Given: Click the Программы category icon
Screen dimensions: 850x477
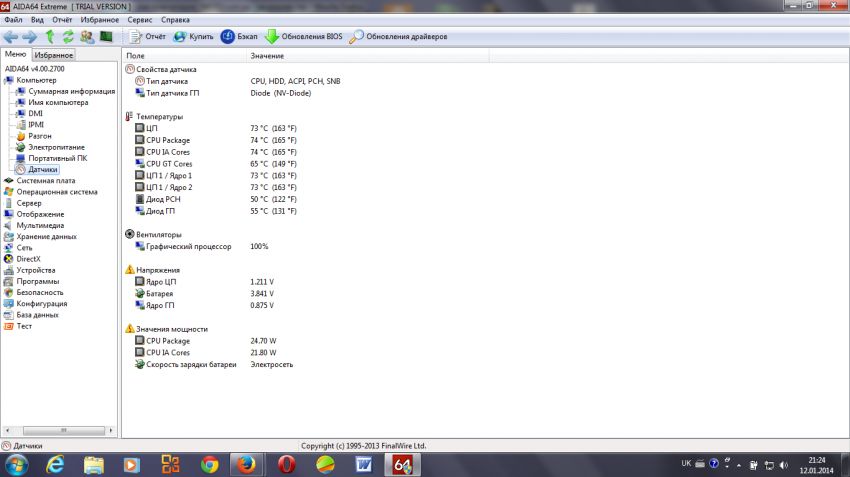Looking at the screenshot, I should (x=9, y=281).
